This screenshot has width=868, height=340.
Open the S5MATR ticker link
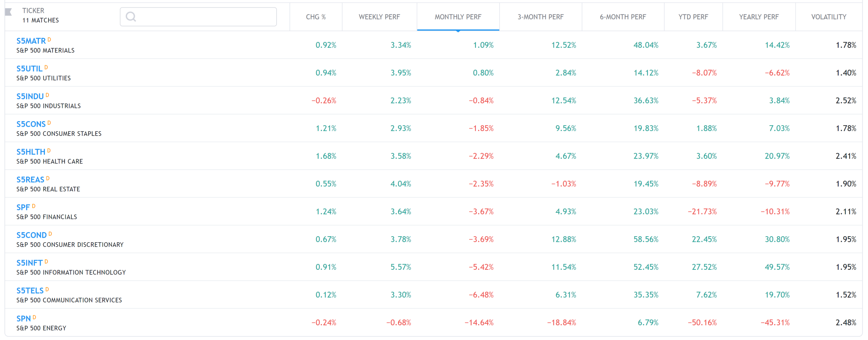tap(31, 41)
